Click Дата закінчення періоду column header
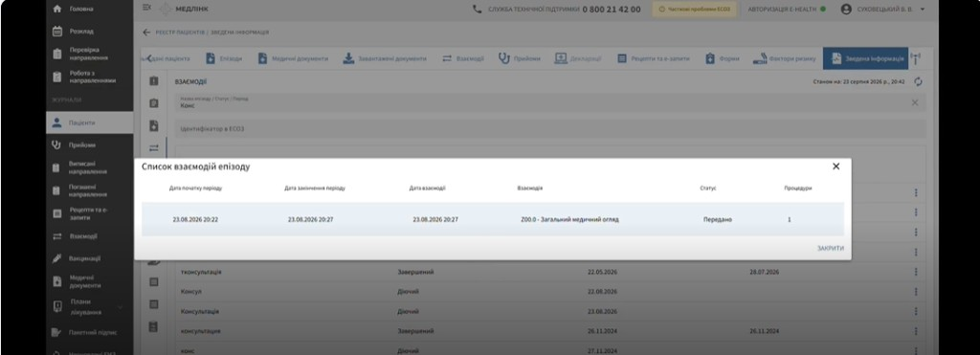Image resolution: width=980 pixels, height=355 pixels. (x=314, y=188)
